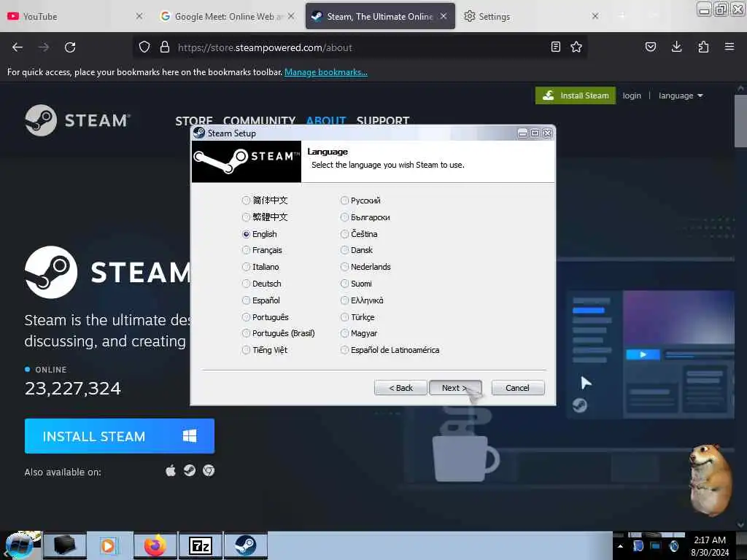The image size is (747, 560).
Task: Select Simplified Chinese language option
Action: point(265,201)
